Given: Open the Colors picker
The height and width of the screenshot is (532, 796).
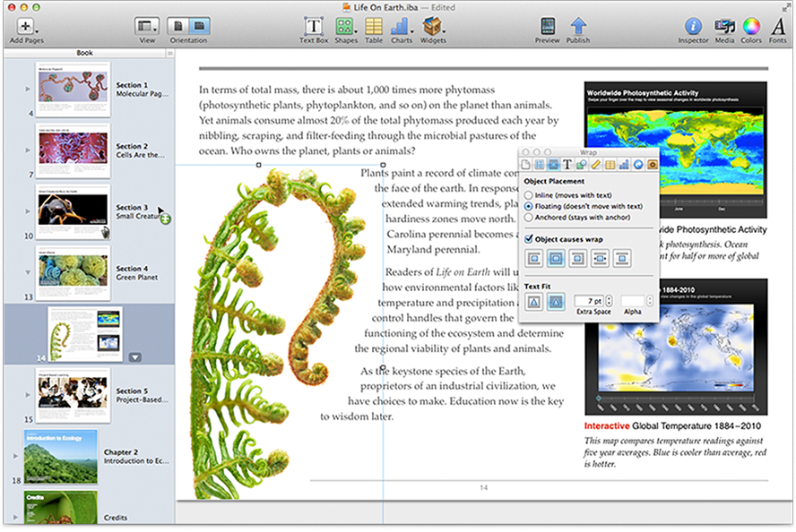Looking at the screenshot, I should (751, 27).
